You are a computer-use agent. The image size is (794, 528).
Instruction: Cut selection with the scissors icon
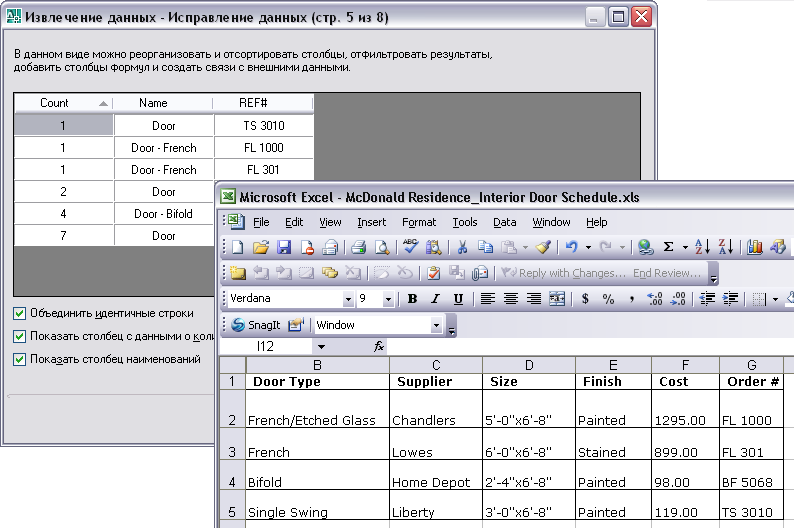pyautogui.click(x=462, y=247)
